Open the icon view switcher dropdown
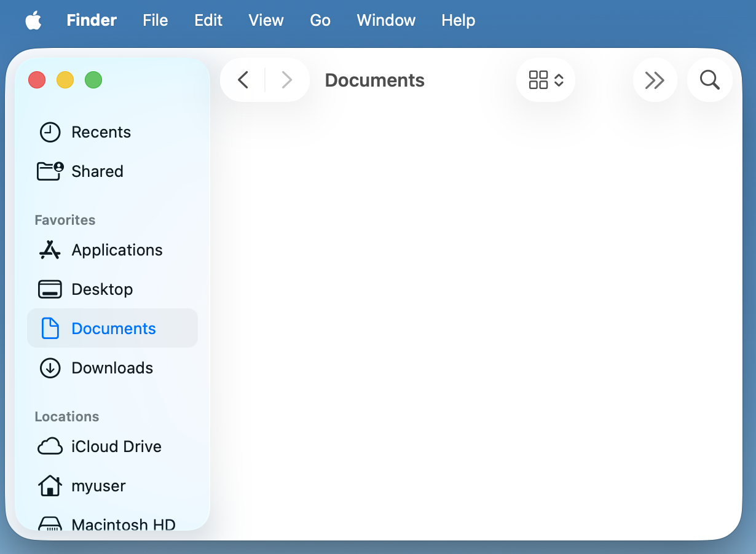Image resolution: width=756 pixels, height=554 pixels. [546, 80]
